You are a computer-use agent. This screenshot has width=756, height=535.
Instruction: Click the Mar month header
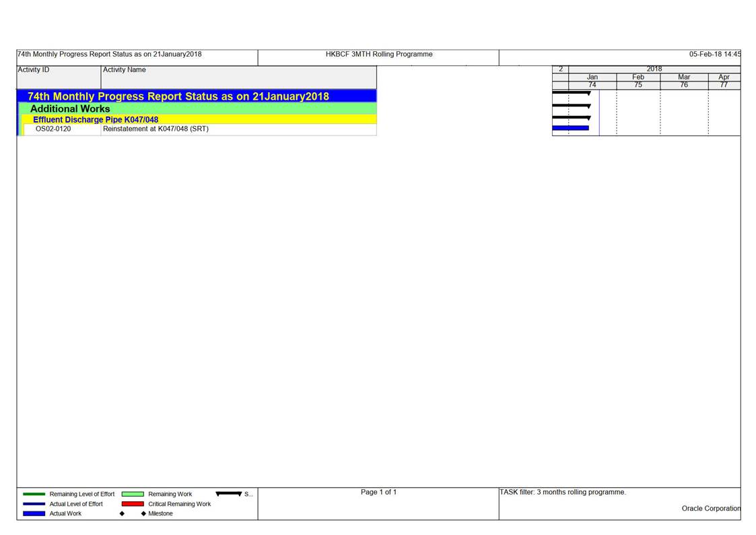pos(684,77)
